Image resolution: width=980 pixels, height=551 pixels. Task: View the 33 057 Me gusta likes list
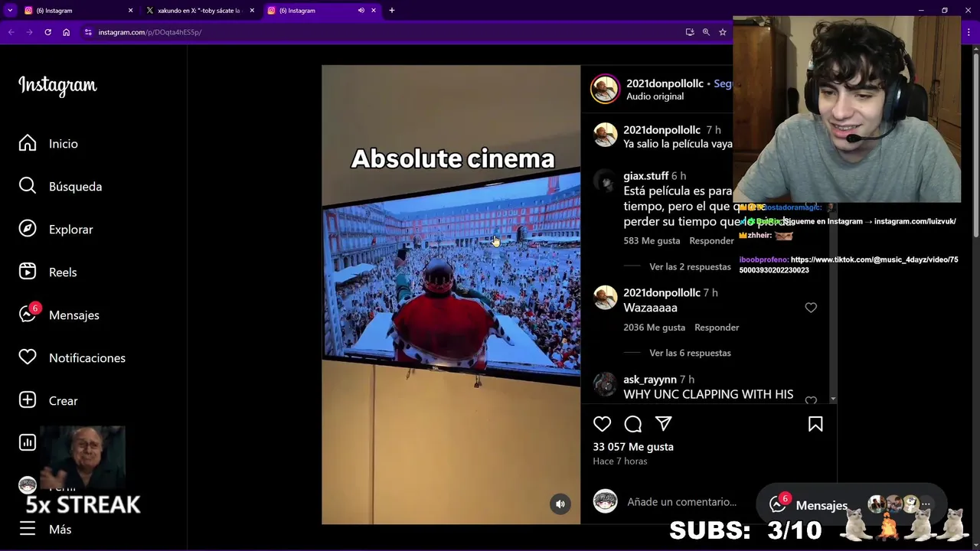coord(633,447)
